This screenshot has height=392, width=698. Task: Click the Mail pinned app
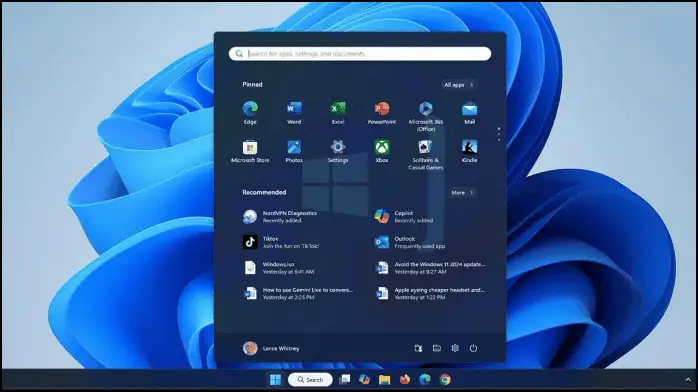click(x=469, y=113)
